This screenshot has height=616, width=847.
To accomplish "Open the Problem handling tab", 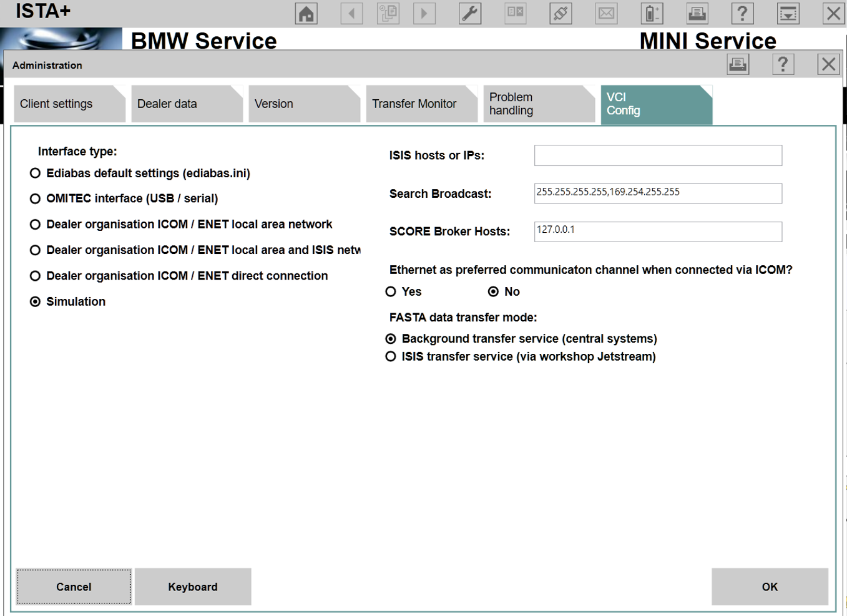I will [x=539, y=104].
